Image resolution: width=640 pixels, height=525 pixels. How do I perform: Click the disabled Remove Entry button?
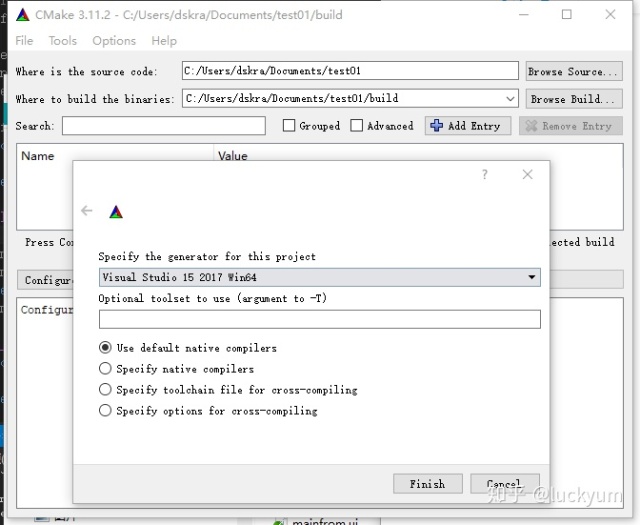coord(571,126)
